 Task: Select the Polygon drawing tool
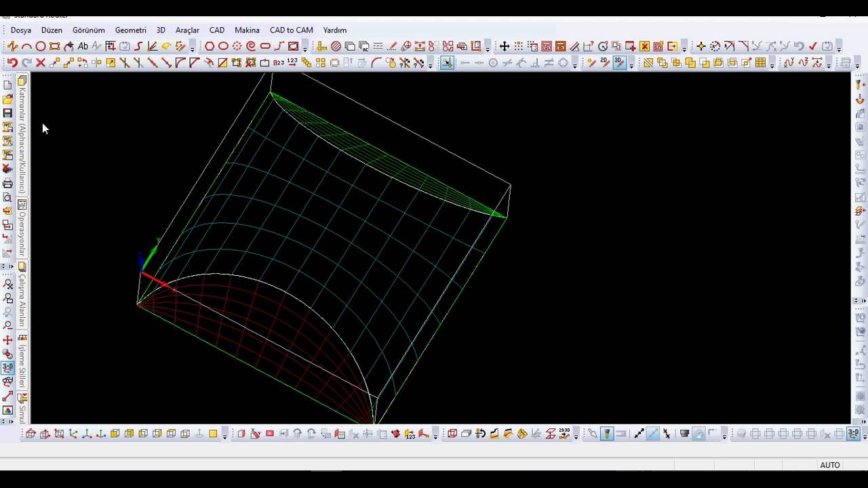(209, 46)
